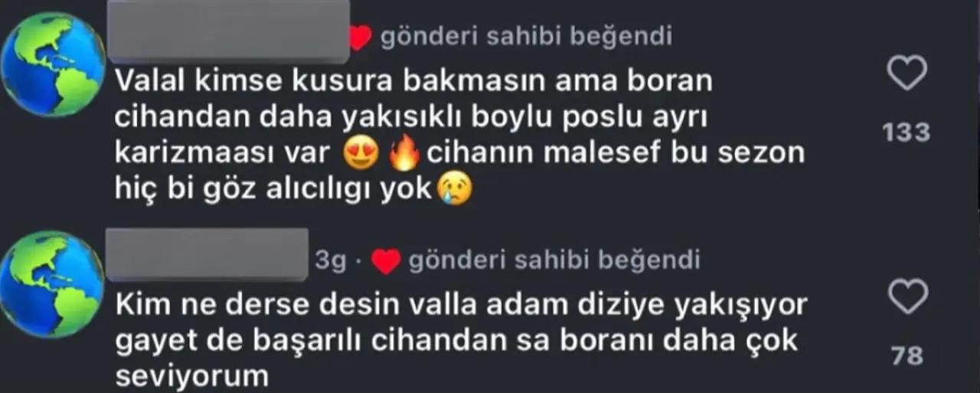
Task: Like the comment with 133 likes
Action: click(906, 75)
